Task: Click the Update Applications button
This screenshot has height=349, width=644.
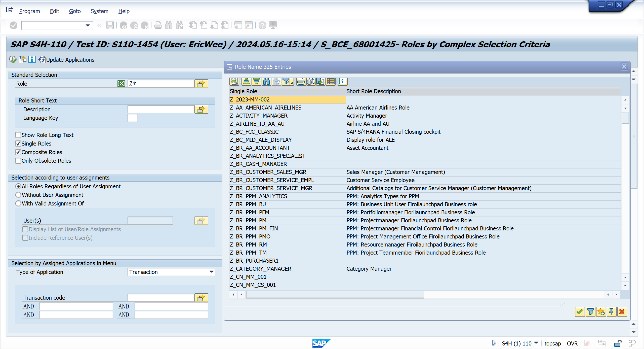Action: (67, 60)
